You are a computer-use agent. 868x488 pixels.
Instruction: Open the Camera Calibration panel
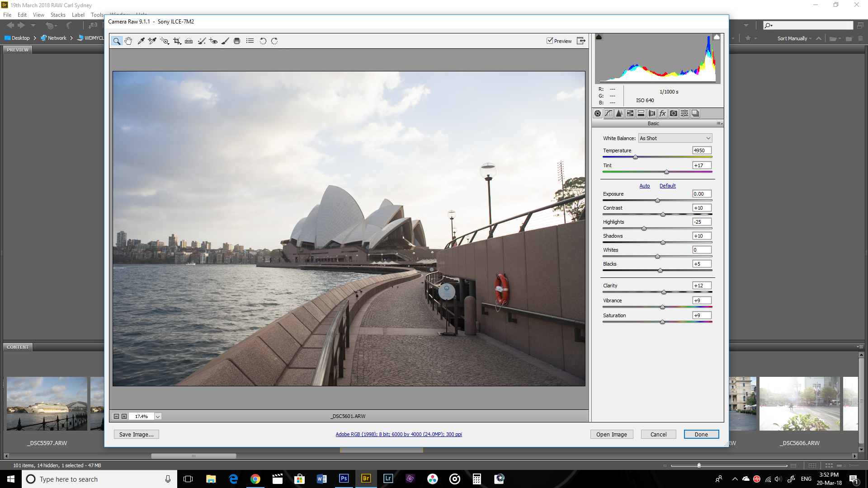(x=673, y=113)
